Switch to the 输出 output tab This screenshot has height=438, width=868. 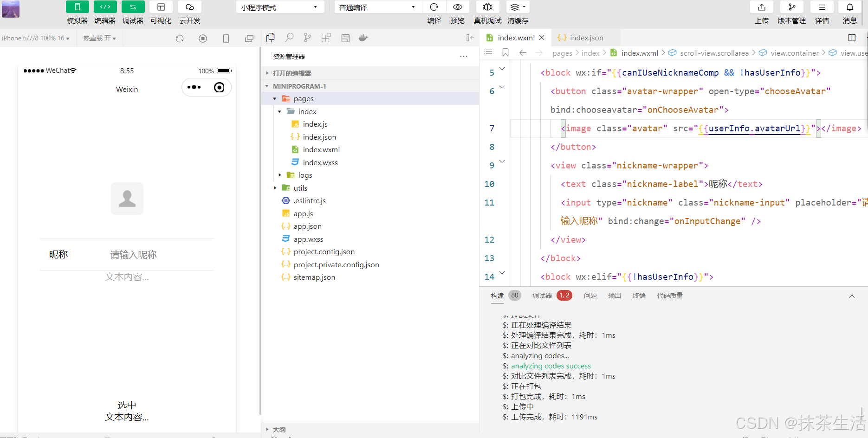tap(614, 296)
